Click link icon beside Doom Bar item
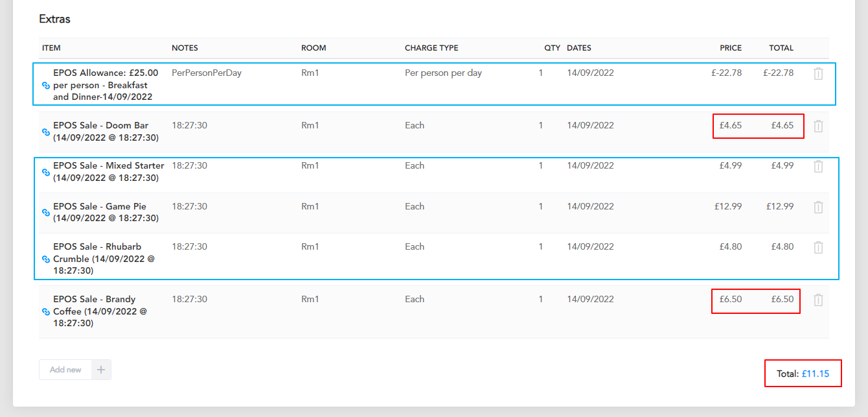This screenshot has width=868, height=417. (46, 132)
